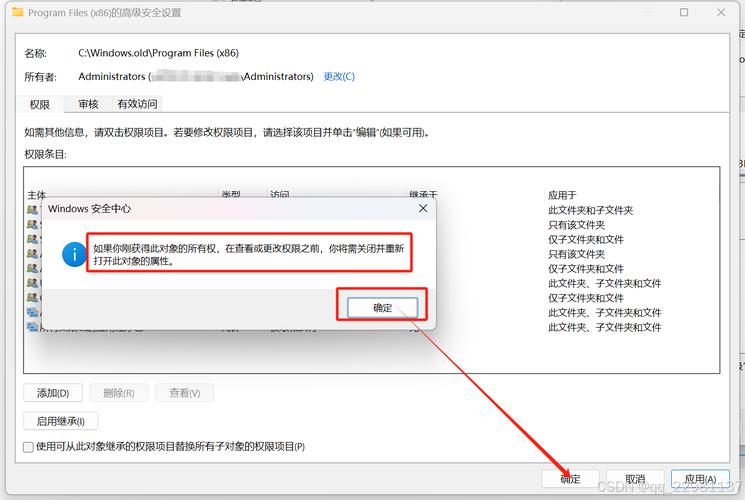This screenshot has width=745, height=500.
Task: Click the 启用继承(I) button
Action: [61, 421]
